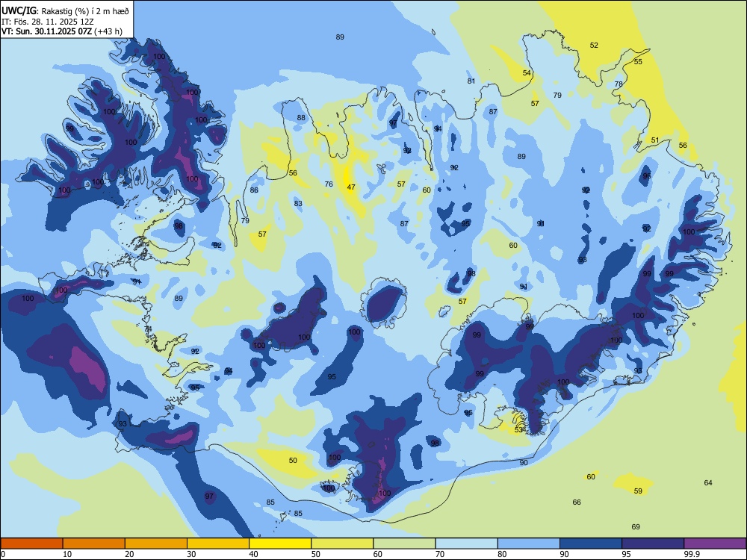Click the '(+43 h)' forecast offset
The height and width of the screenshot is (560, 747).
(x=108, y=31)
